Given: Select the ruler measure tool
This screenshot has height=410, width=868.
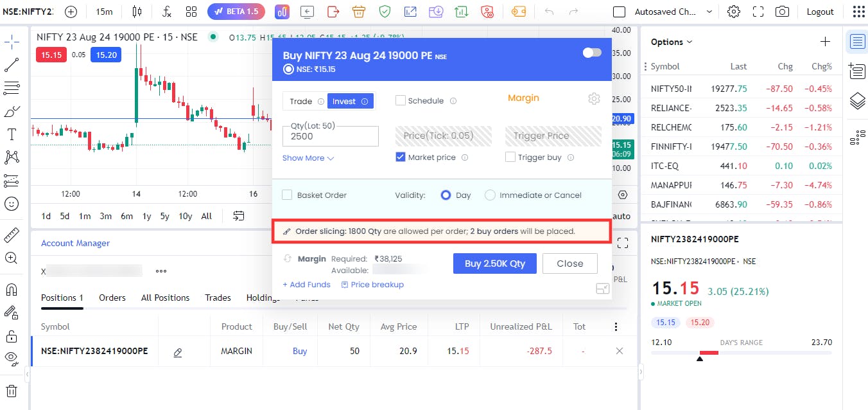Looking at the screenshot, I should tap(12, 235).
